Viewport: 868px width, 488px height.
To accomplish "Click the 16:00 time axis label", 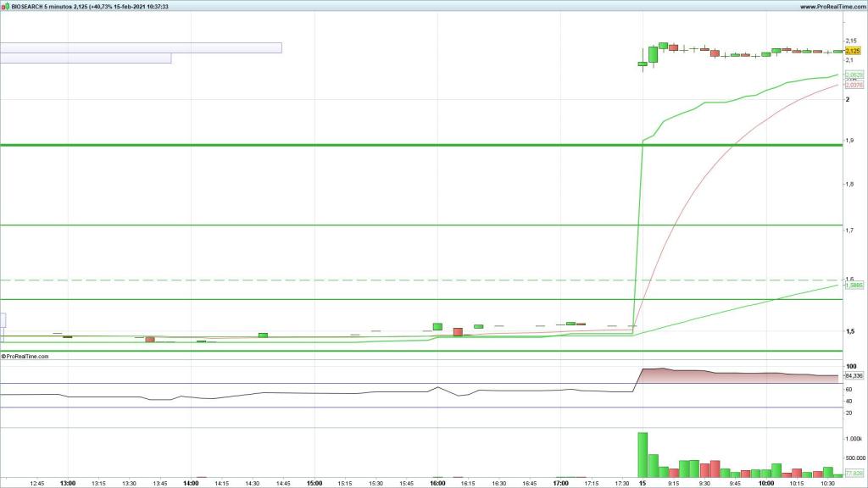I will pyautogui.click(x=437, y=484).
